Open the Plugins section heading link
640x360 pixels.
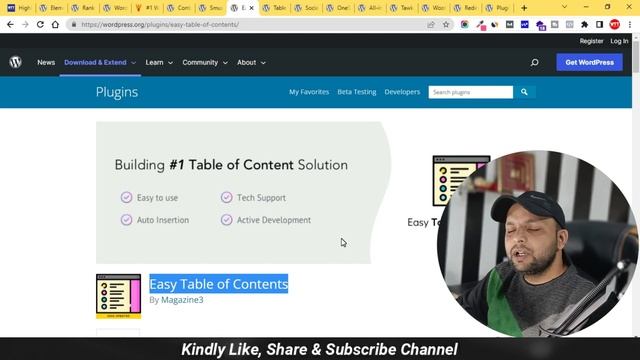point(117,92)
